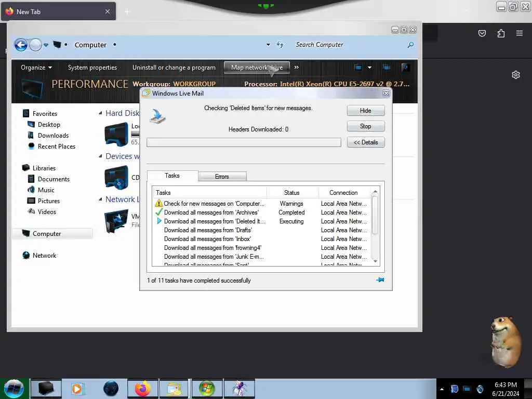The height and width of the screenshot is (399, 532).
Task: Toggle the preview pane icon
Action: 387,67
